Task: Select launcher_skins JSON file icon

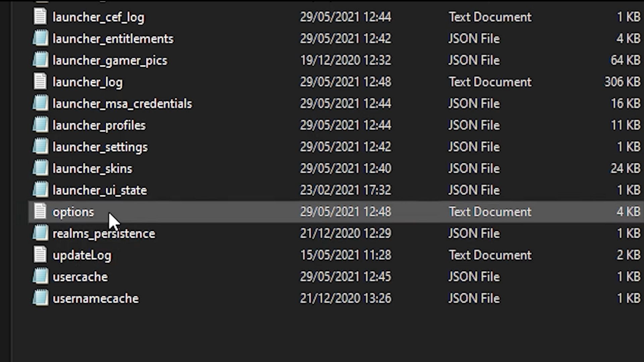Action: pyautogui.click(x=39, y=168)
